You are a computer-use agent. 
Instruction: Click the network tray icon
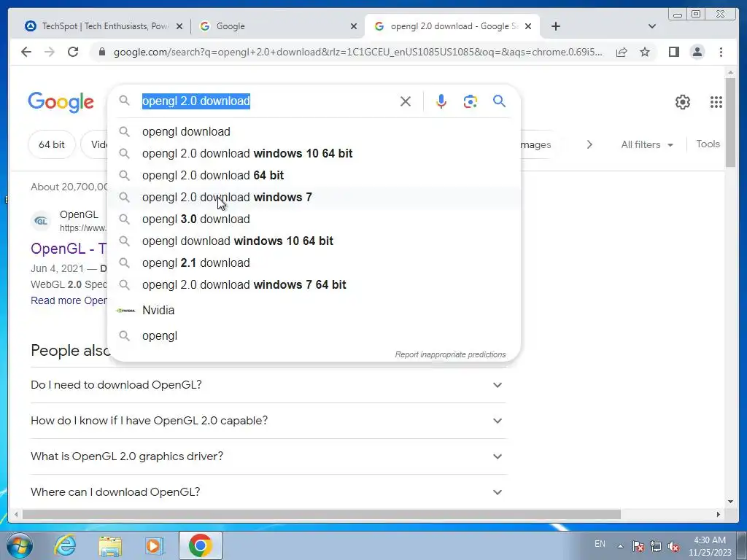pyautogui.click(x=656, y=546)
